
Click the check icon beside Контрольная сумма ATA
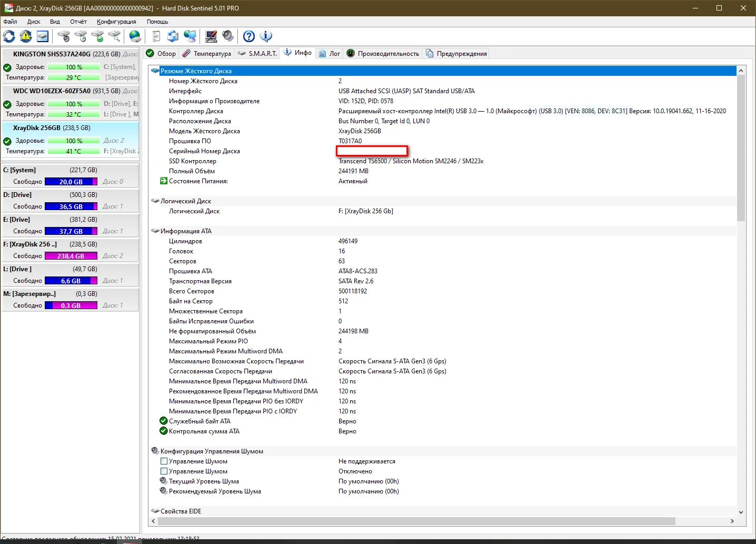164,431
